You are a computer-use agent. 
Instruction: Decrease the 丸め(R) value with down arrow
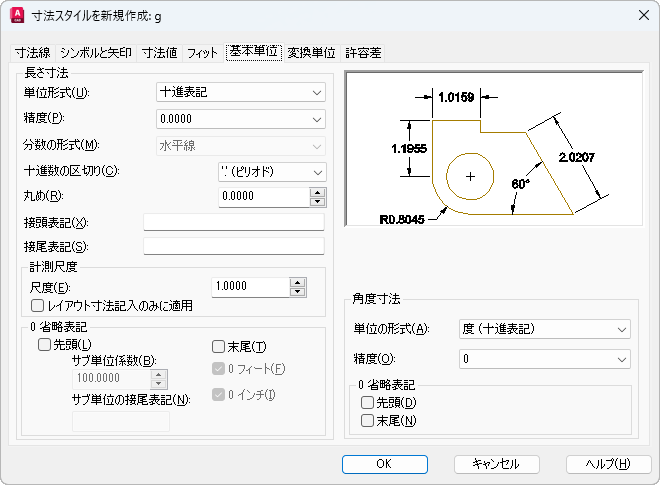click(x=318, y=202)
